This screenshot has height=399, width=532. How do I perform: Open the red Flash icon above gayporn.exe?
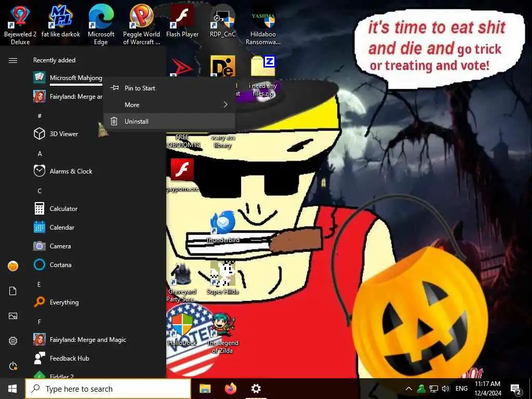tap(182, 170)
